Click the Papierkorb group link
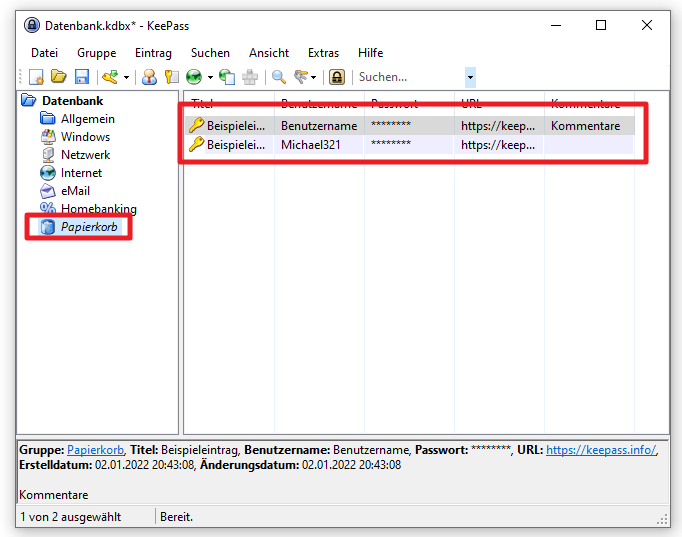 pyautogui.click(x=95, y=450)
